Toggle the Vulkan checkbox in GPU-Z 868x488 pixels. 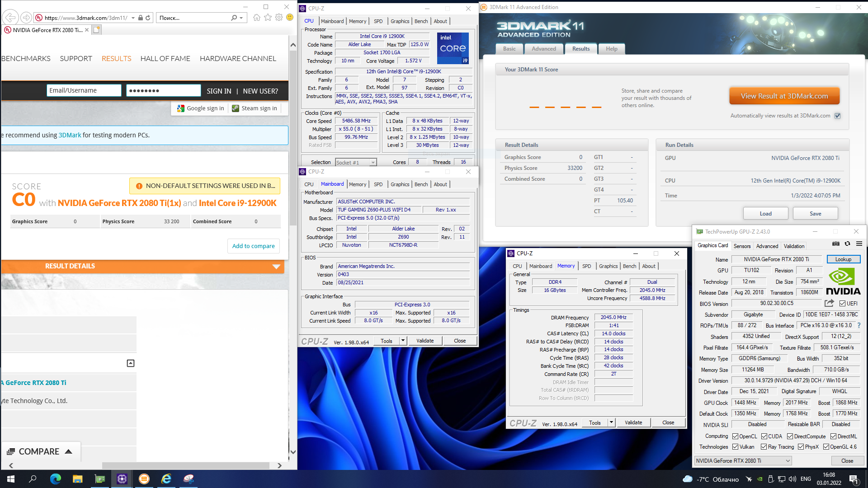pyautogui.click(x=736, y=447)
